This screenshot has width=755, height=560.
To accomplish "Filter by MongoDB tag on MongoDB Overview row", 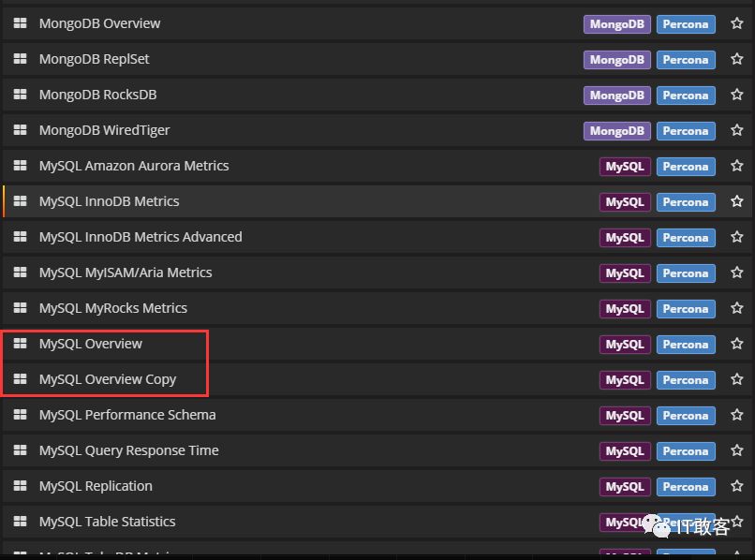I will tap(616, 24).
